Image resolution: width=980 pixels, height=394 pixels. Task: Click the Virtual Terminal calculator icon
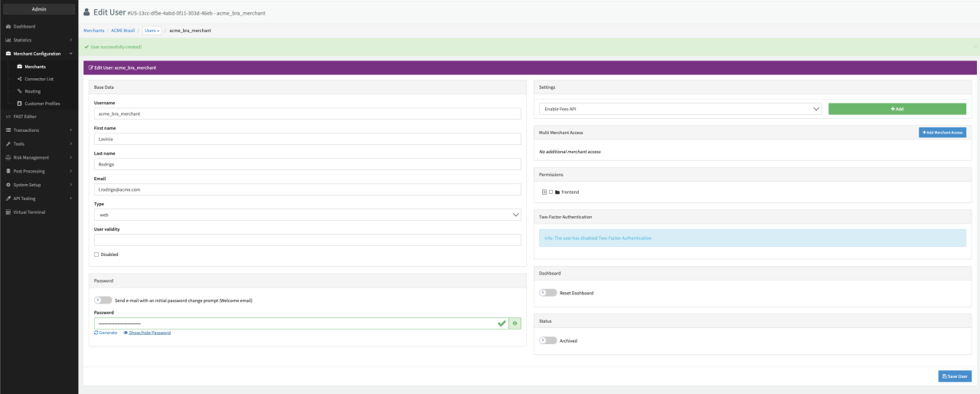click(x=8, y=212)
